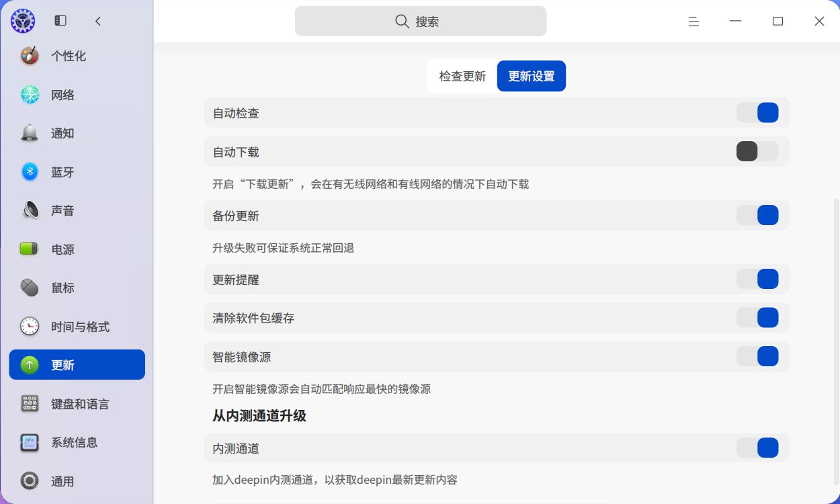
Task: Open the hamburger main menu icon
Action: (694, 22)
